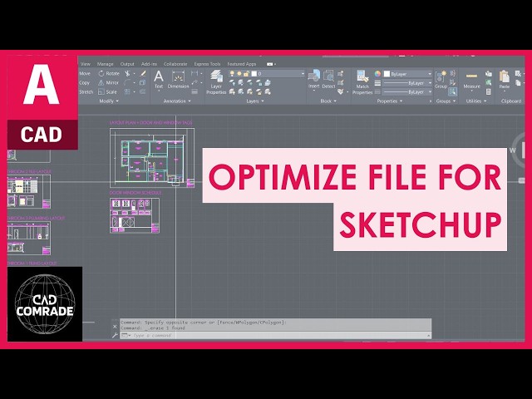Viewport: 532px width, 399px height.
Task: Select the Rotate tool in Modify panel
Action: tap(109, 73)
